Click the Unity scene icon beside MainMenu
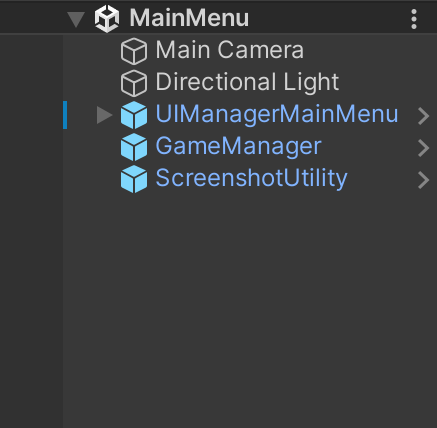This screenshot has height=428, width=437. coord(107,19)
